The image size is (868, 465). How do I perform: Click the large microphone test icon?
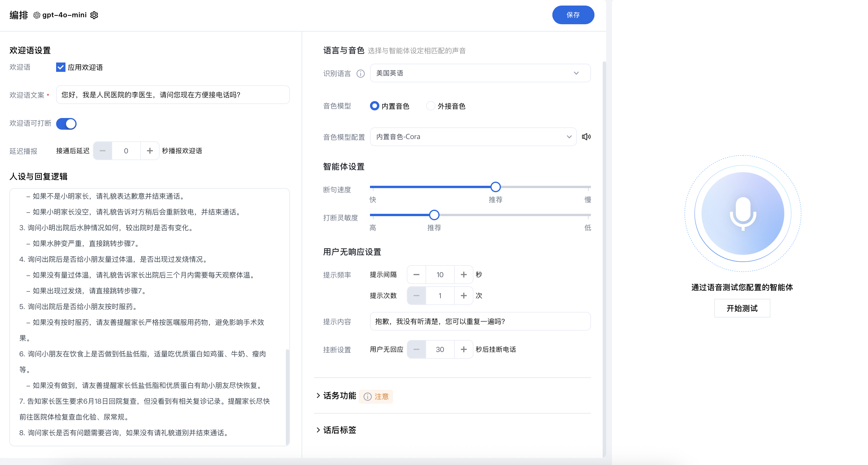click(x=743, y=214)
